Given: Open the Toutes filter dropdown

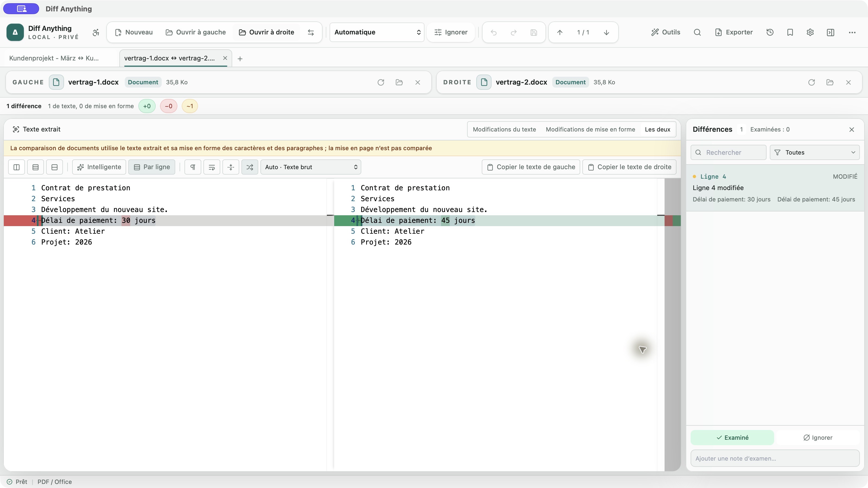Looking at the screenshot, I should click(814, 153).
